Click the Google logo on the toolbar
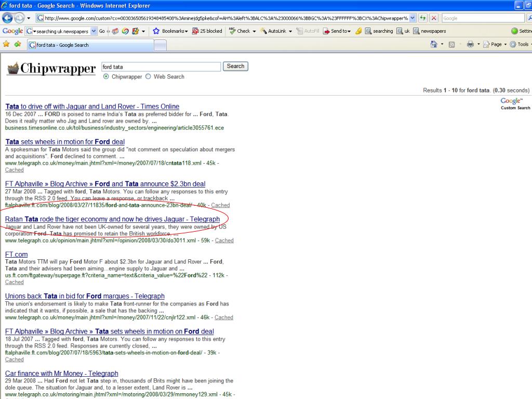The image size is (532, 399). pyautogui.click(x=12, y=31)
